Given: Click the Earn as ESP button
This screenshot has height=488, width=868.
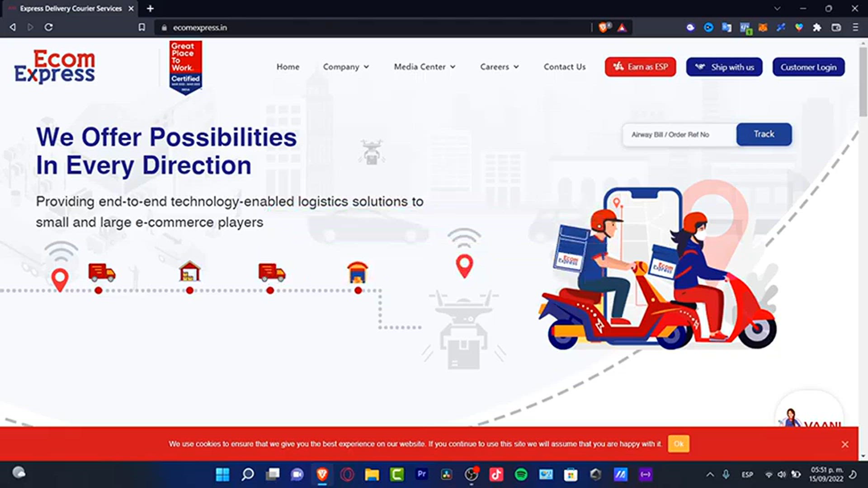Looking at the screenshot, I should (x=640, y=67).
